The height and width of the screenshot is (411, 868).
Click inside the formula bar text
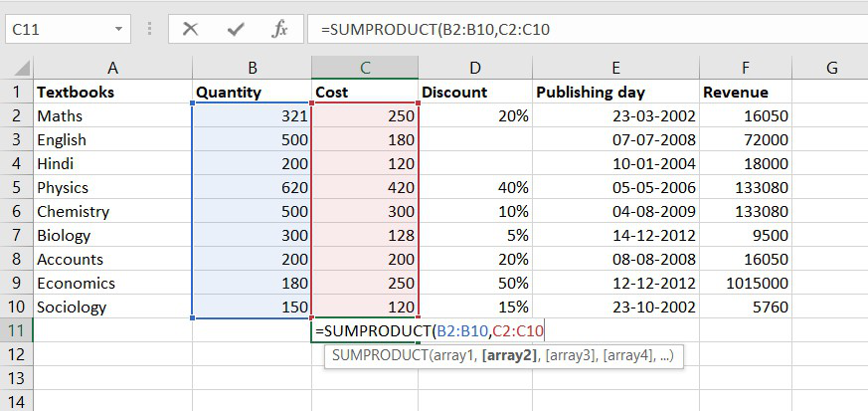(435, 30)
